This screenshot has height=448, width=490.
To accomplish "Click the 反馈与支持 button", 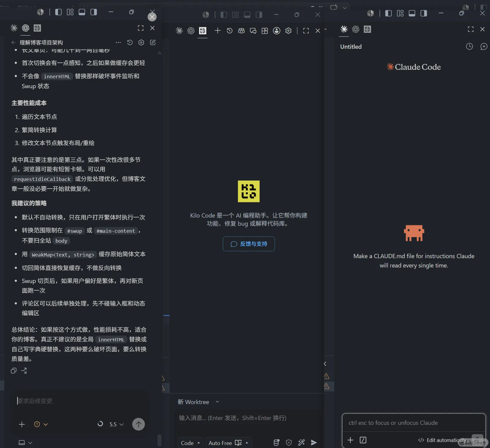I will (249, 244).
